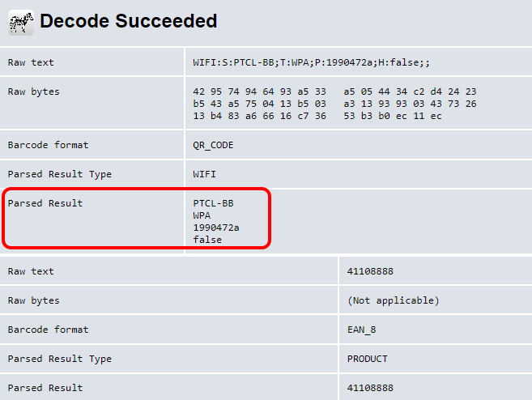This screenshot has height=400, width=532.
Task: Click the 41108888 raw text value
Action: pyautogui.click(x=370, y=271)
